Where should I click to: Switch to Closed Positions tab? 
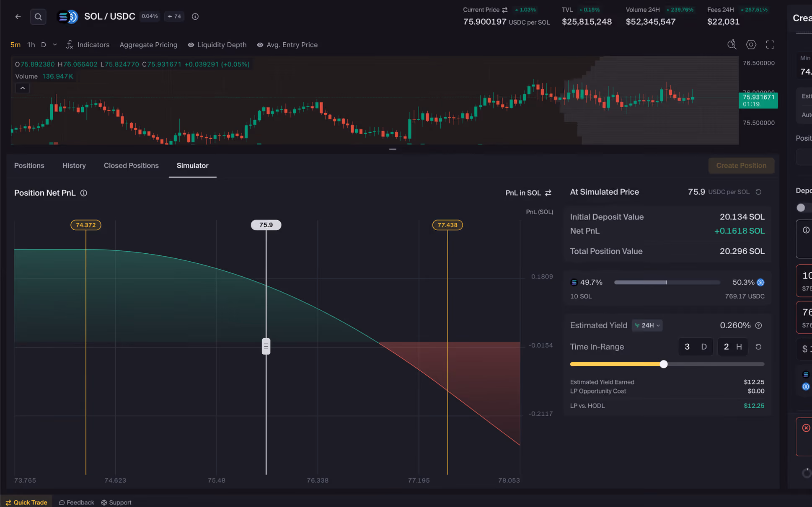[x=131, y=165]
